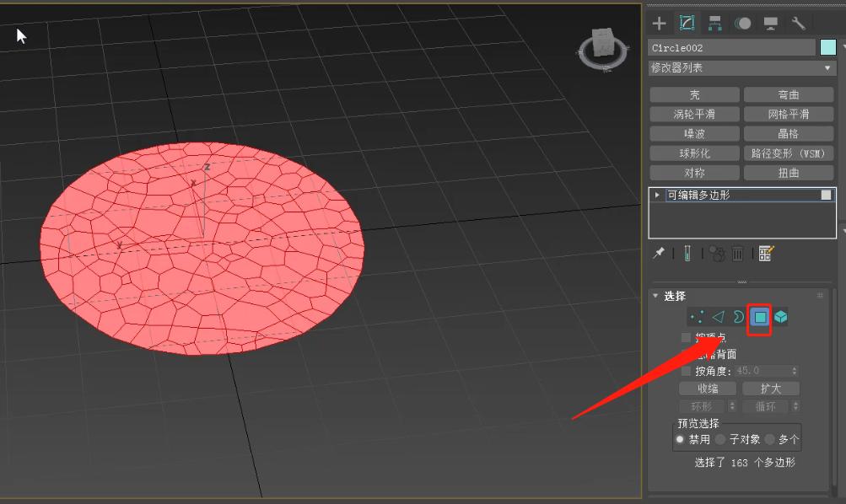Collapse the 选择 rollout
The height and width of the screenshot is (504, 846).
pyautogui.click(x=656, y=296)
